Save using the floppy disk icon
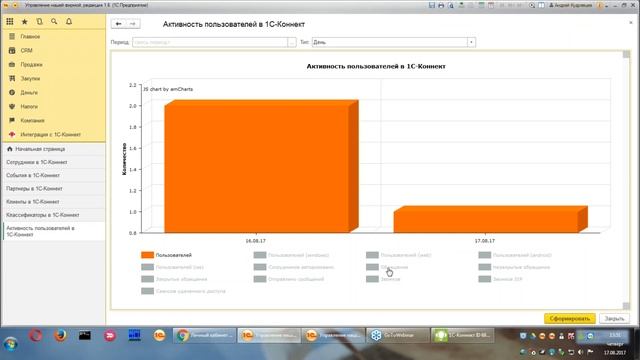 [432, 5]
